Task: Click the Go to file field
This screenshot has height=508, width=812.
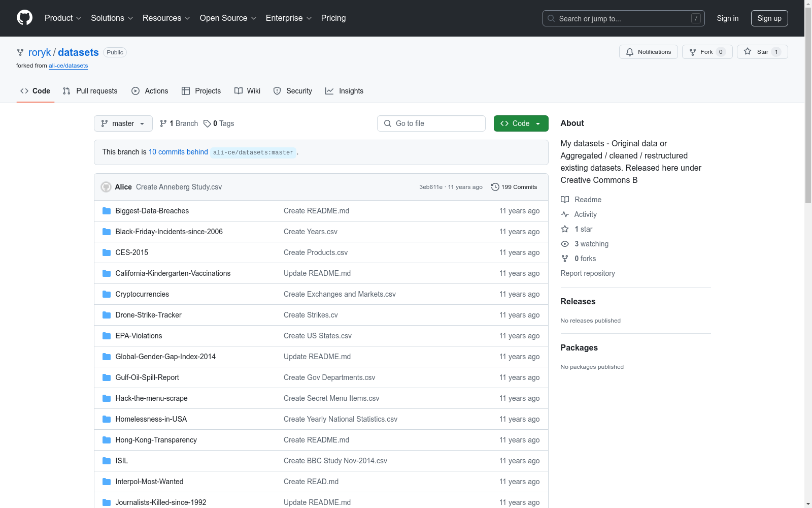Action: [x=431, y=123]
